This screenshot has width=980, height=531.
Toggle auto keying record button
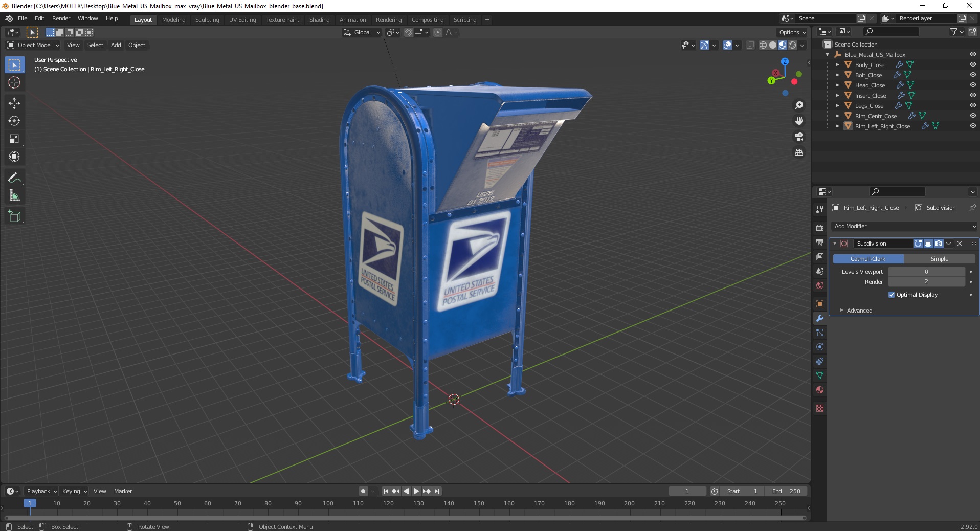click(x=363, y=491)
